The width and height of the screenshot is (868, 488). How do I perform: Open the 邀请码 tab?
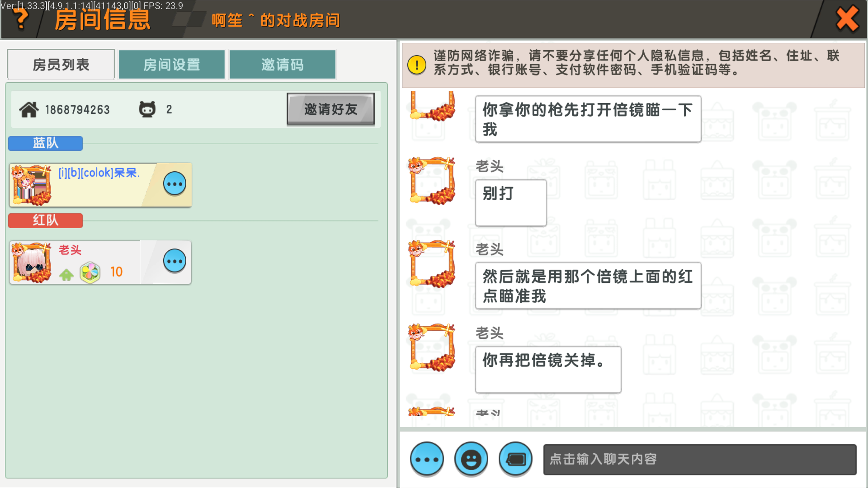(x=283, y=65)
